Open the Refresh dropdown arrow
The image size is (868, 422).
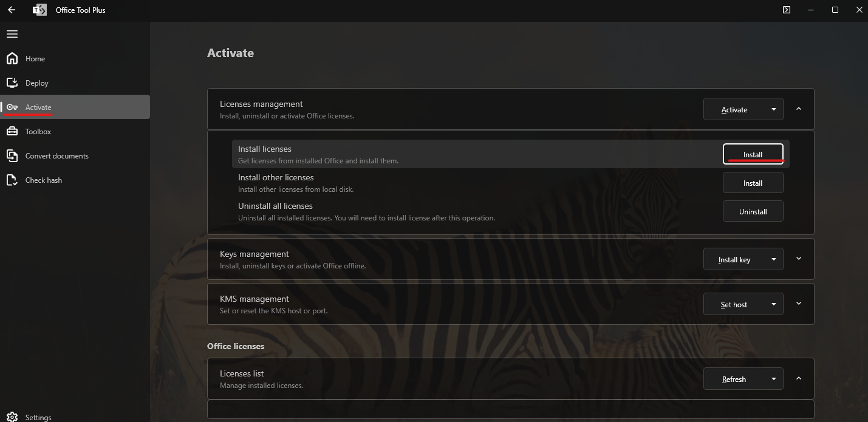(x=773, y=379)
